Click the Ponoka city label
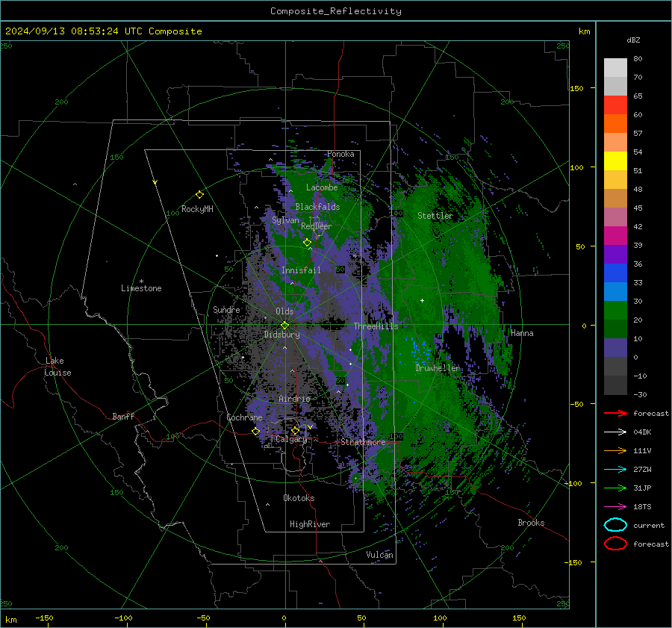 340,154
